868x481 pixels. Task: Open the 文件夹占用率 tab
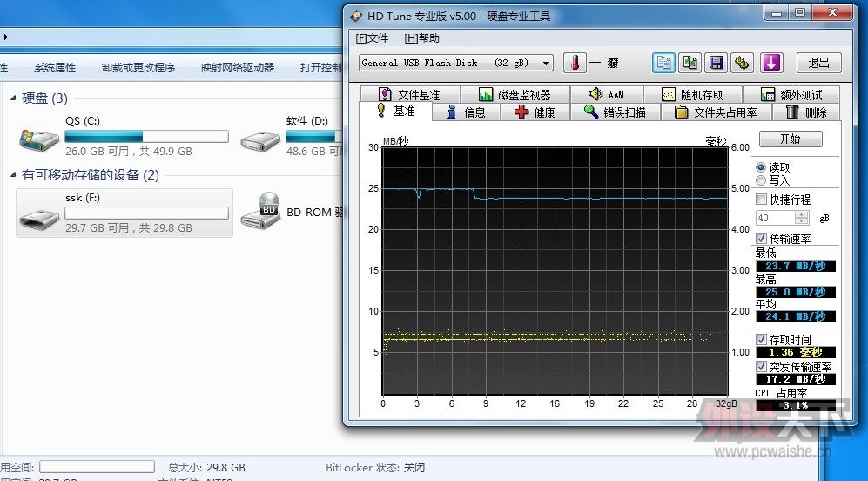[717, 112]
